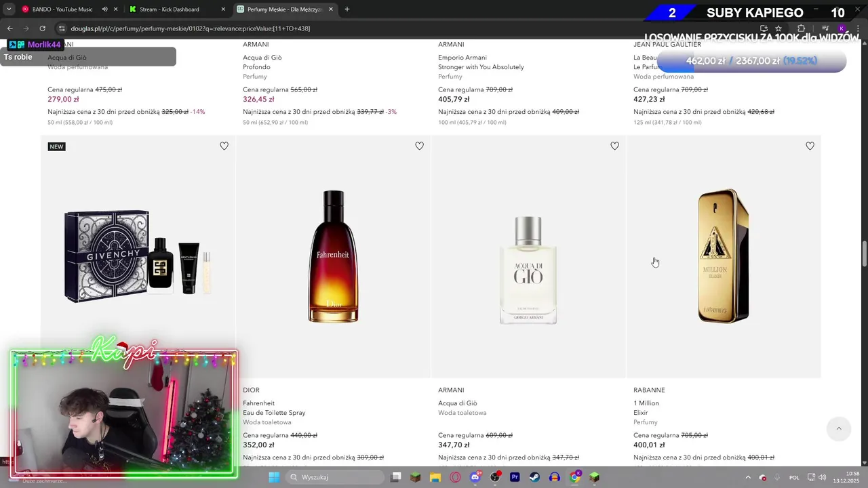This screenshot has width=868, height=488.
Task: Select the Perfumy Męskie tab
Action: tap(285, 9)
